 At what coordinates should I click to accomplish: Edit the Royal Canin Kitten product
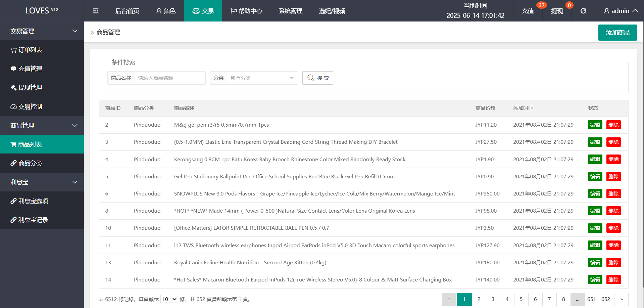[595, 262]
